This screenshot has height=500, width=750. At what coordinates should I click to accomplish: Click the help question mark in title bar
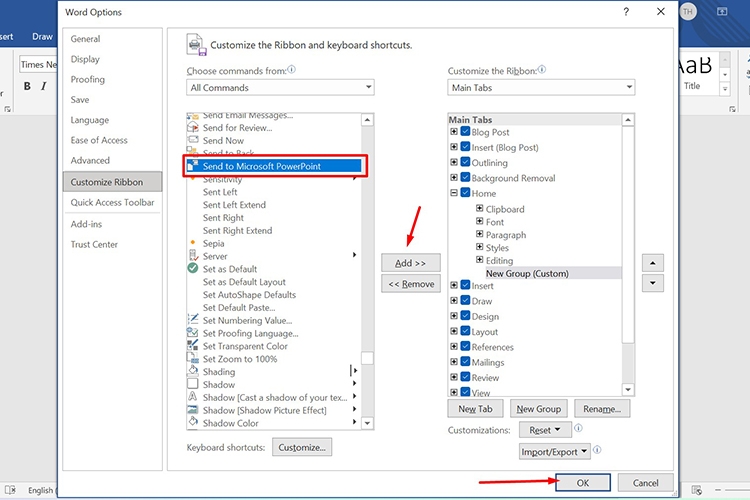(x=626, y=12)
